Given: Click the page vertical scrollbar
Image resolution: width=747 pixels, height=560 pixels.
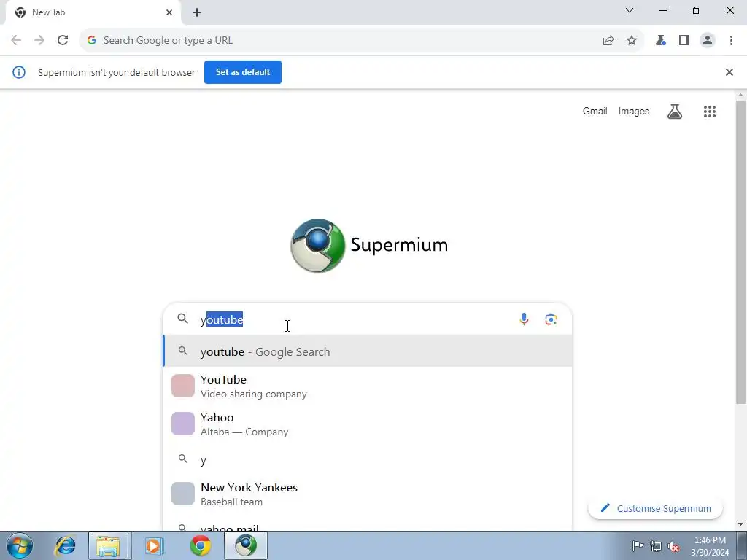Looking at the screenshot, I should pyautogui.click(x=741, y=252).
